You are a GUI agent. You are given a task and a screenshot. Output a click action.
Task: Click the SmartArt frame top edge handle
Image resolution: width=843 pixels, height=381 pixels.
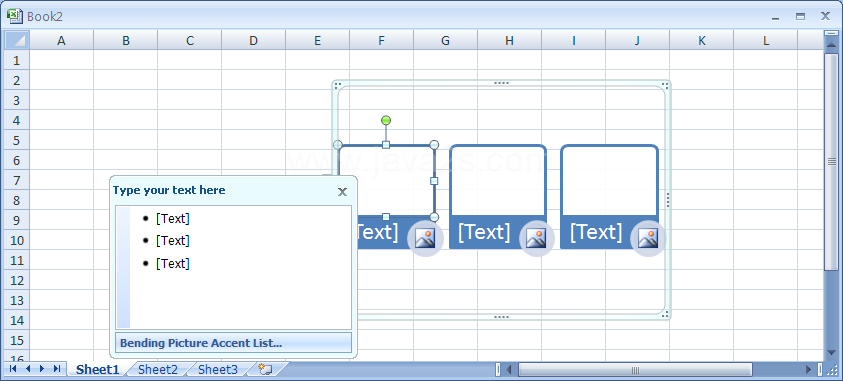501,83
